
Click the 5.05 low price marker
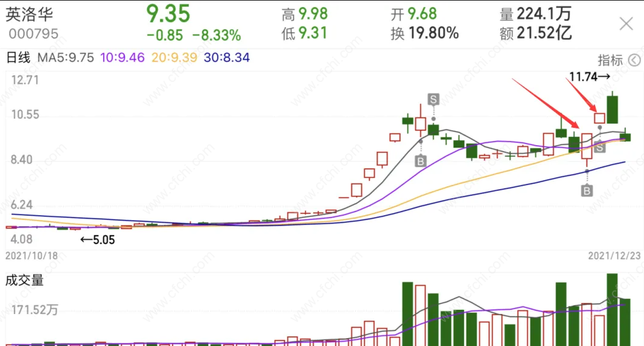coord(97,240)
